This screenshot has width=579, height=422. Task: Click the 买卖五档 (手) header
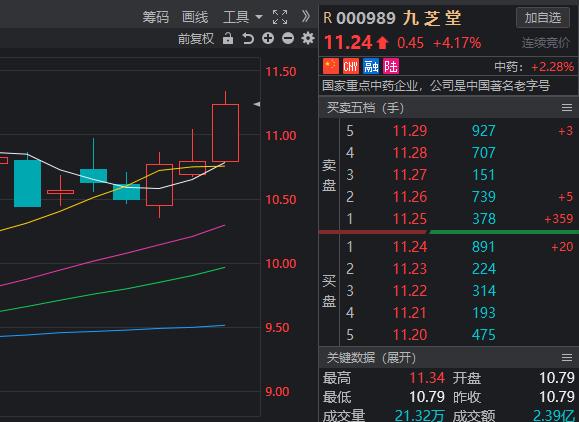pos(365,108)
